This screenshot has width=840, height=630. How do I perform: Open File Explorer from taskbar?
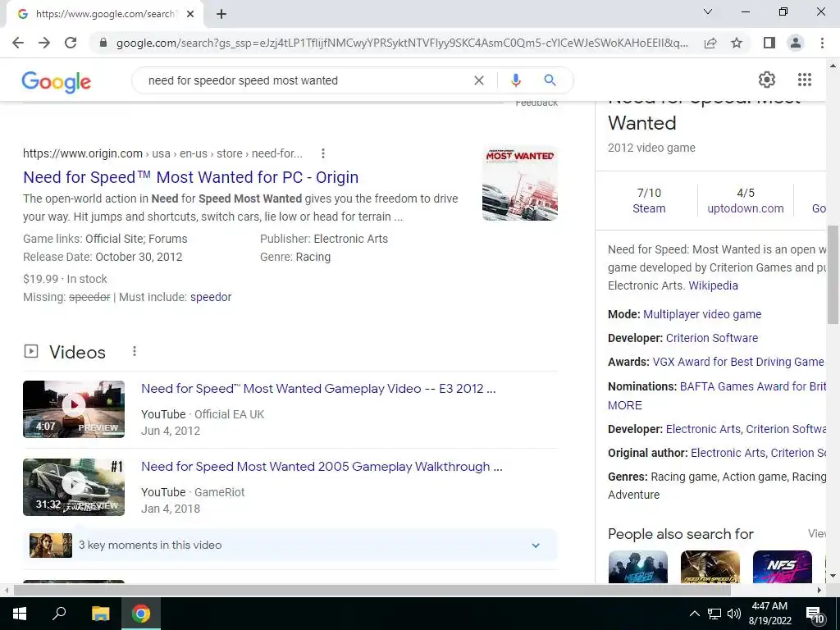click(x=100, y=614)
